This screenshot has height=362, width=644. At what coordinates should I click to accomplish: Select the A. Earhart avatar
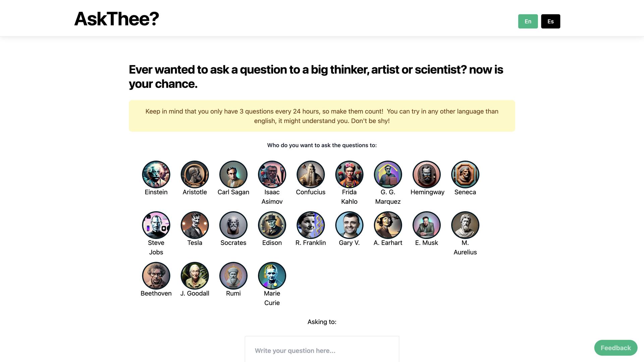pos(388,225)
